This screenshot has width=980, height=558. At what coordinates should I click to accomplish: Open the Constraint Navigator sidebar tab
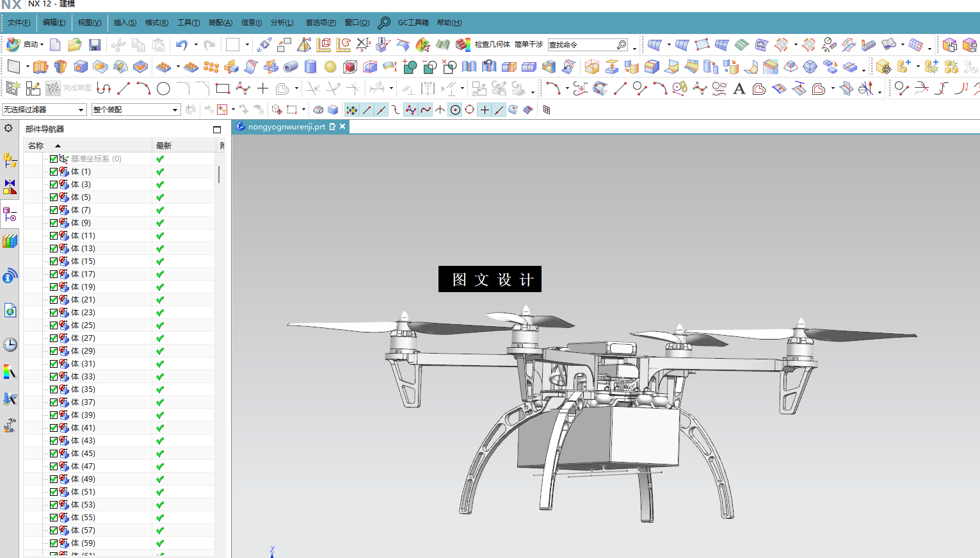pos(10,187)
